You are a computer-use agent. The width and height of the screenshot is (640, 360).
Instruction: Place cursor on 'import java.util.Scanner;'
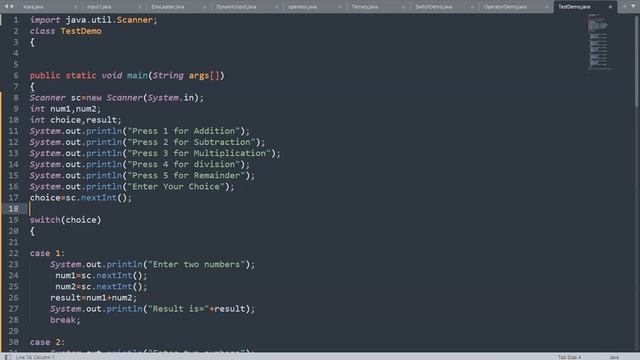click(93, 20)
